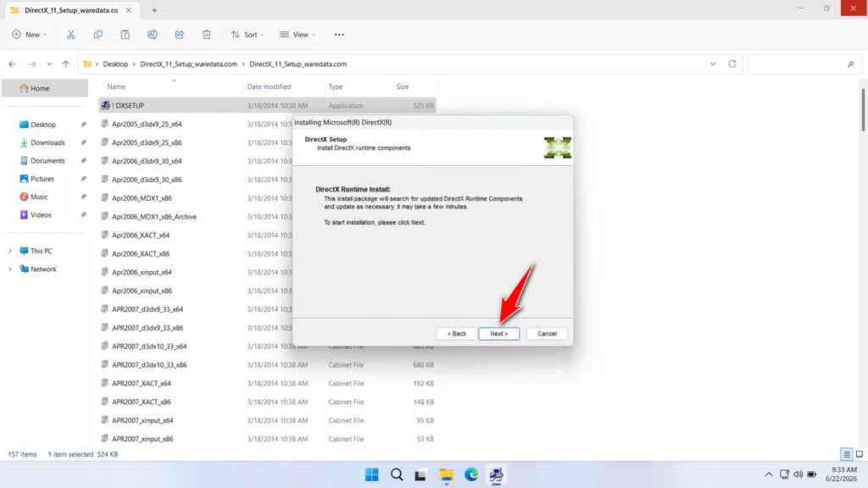The width and height of the screenshot is (868, 488).
Task: Click Back in DirectX Setup dialog
Action: click(x=457, y=334)
